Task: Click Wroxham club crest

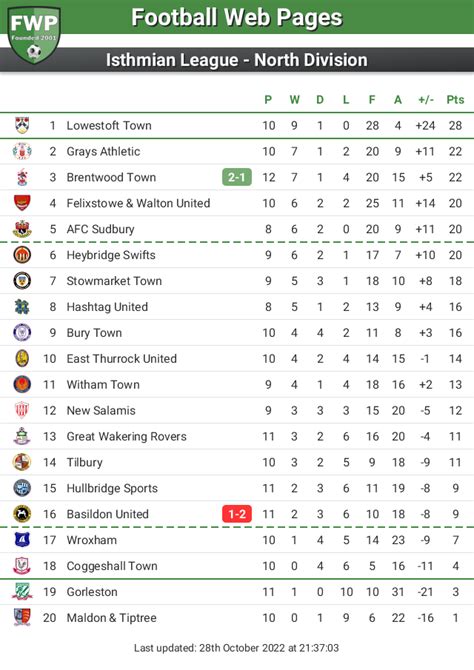Action: [x=22, y=540]
